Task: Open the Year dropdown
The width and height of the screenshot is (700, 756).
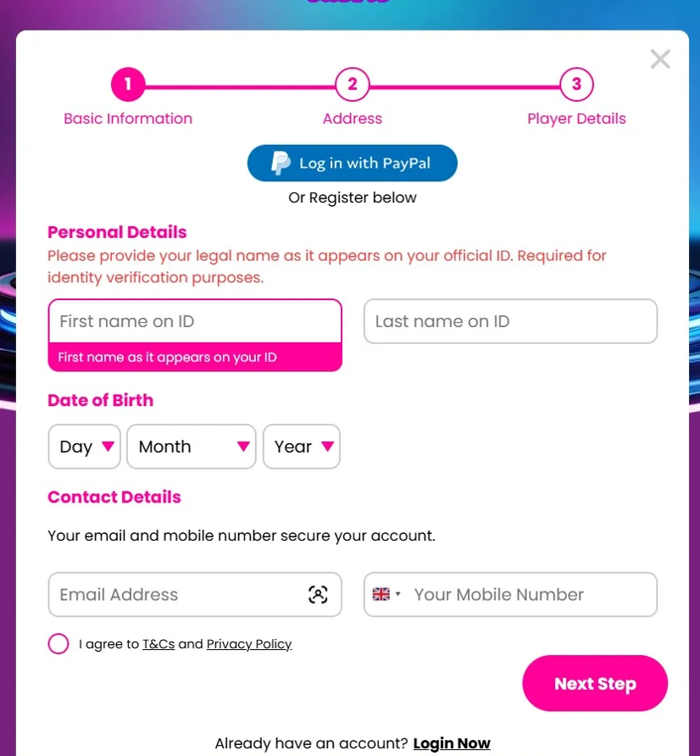Action: pyautogui.click(x=302, y=447)
